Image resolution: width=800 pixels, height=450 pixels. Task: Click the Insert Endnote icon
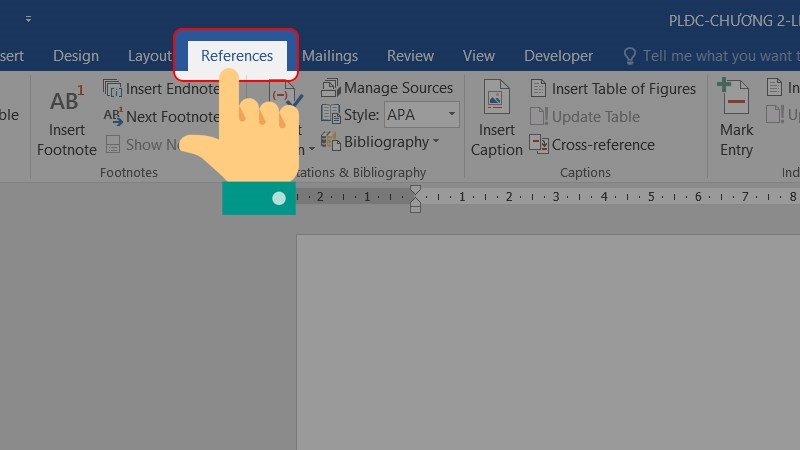tap(112, 89)
